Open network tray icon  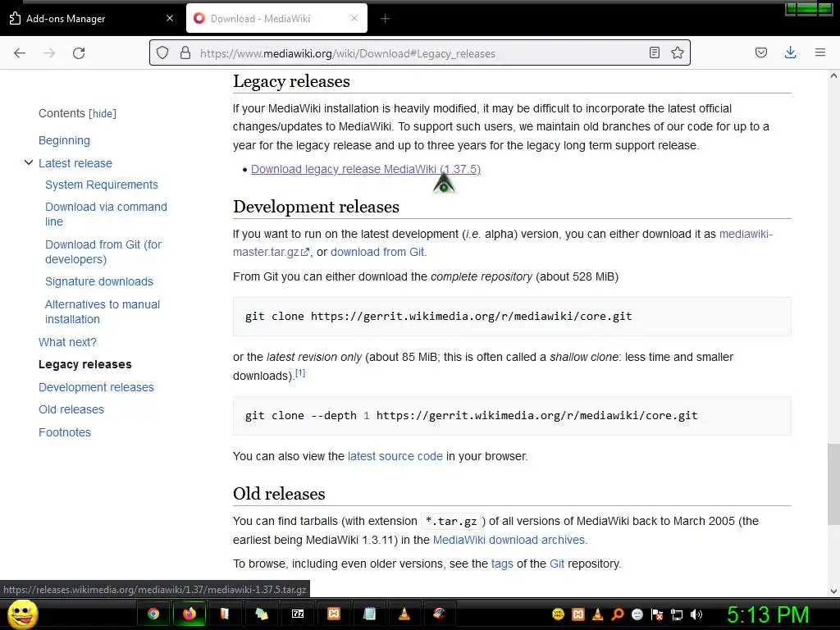click(x=677, y=614)
